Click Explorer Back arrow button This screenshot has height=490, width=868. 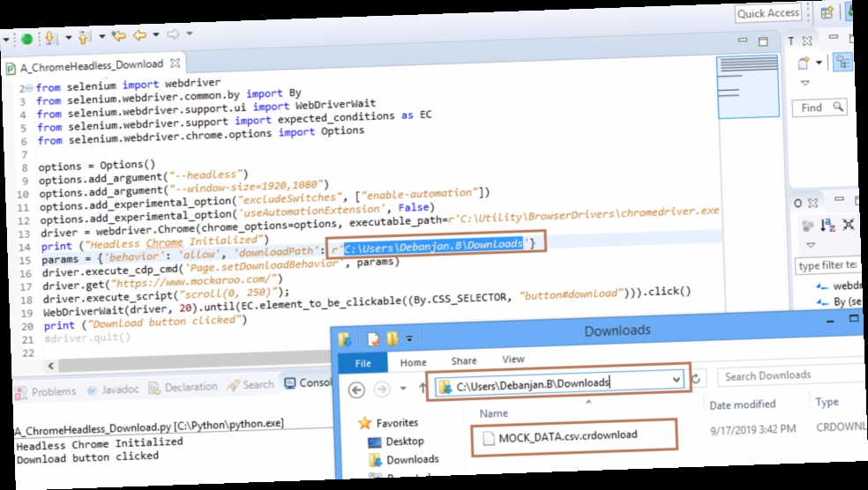(x=356, y=390)
